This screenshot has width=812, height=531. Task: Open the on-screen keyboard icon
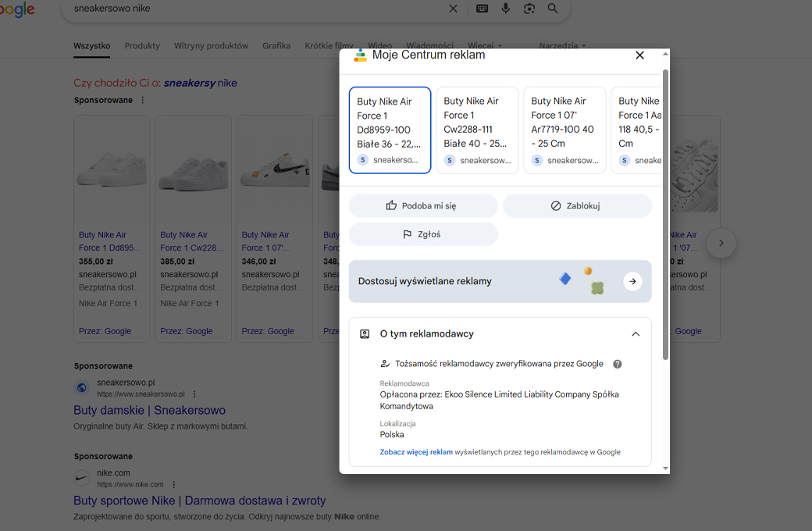(482, 9)
